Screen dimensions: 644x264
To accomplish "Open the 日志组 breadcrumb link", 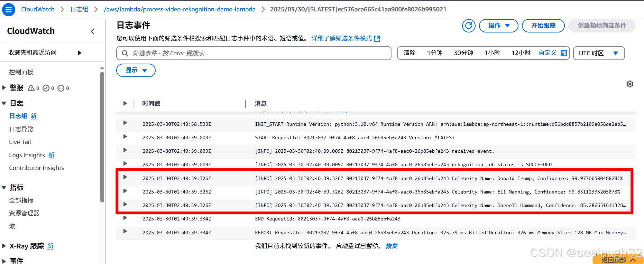I will point(79,9).
